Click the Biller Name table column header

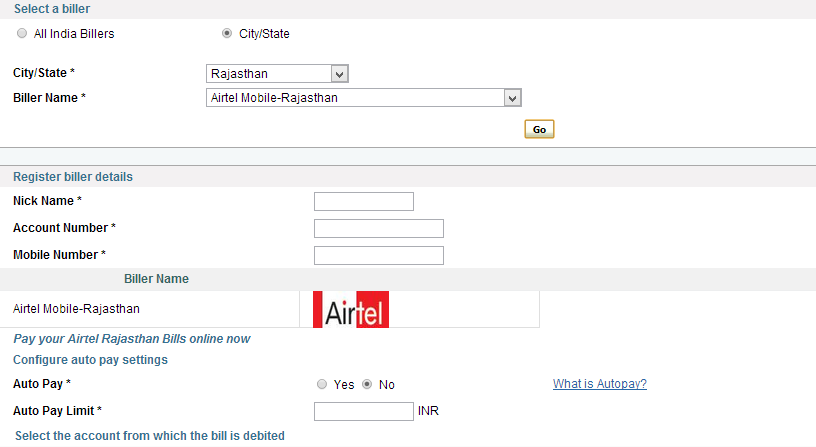point(156,279)
